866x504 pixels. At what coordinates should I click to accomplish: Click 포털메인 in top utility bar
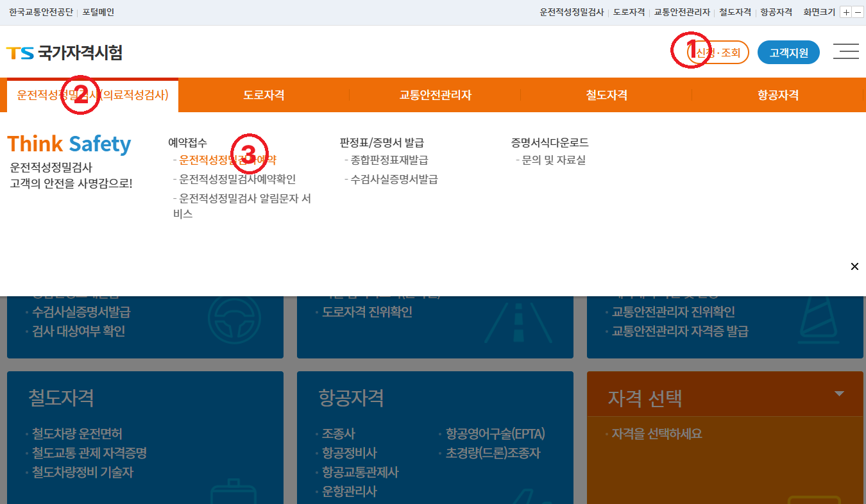point(98,12)
